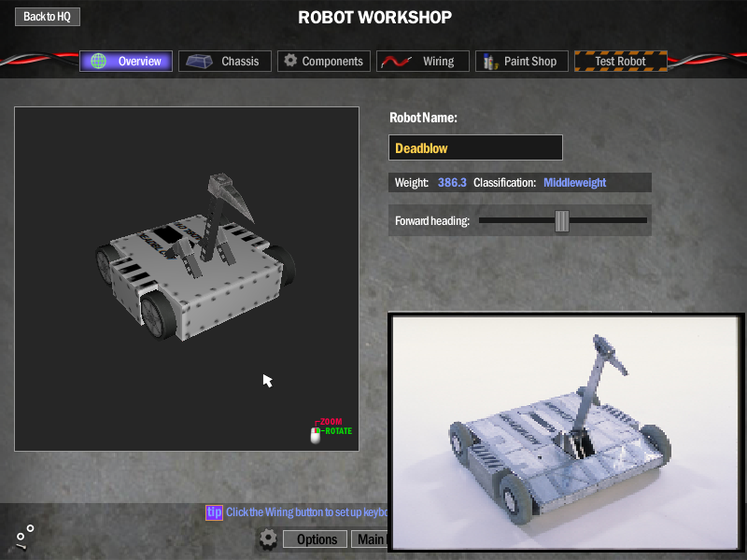Click the paint cans icon for Paint Shop
The image size is (747, 560).
pos(489,62)
